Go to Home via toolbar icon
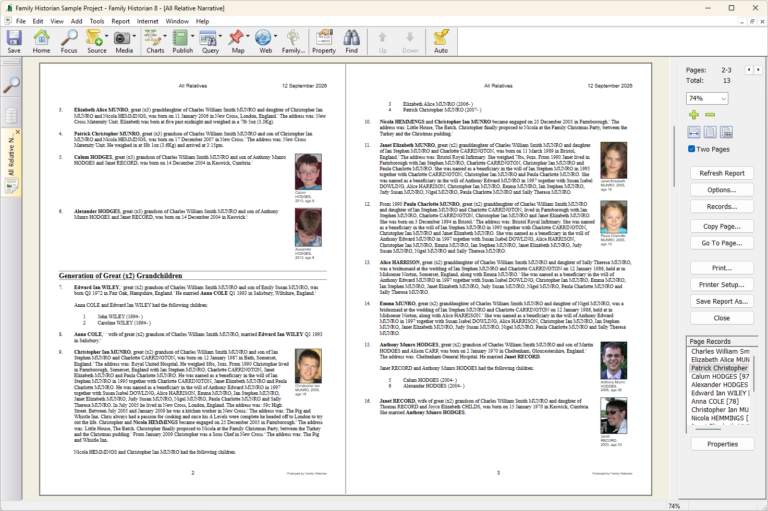Image resolution: width=768 pixels, height=511 pixels. tap(41, 41)
